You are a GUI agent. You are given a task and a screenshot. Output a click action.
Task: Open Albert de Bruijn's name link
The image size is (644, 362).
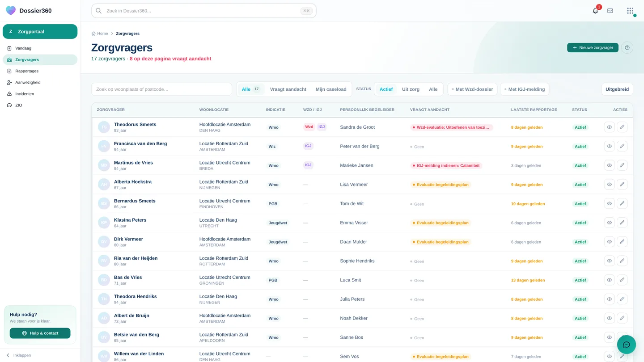point(131,316)
